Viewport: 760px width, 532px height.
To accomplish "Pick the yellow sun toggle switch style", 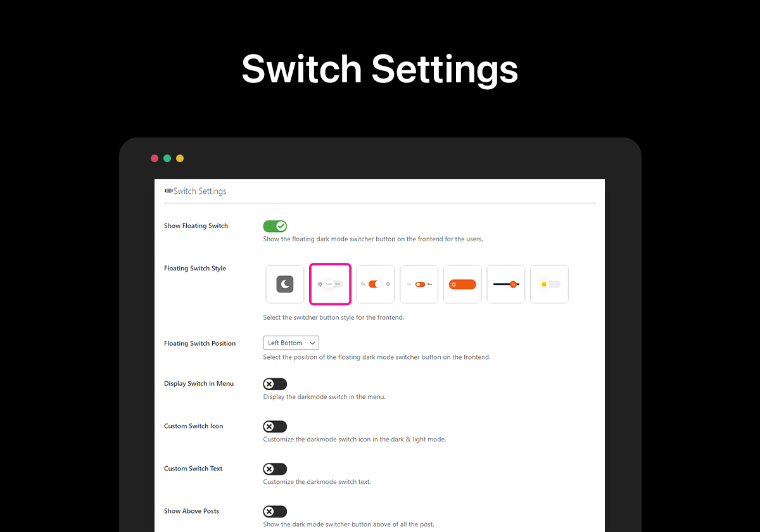I will (x=549, y=284).
